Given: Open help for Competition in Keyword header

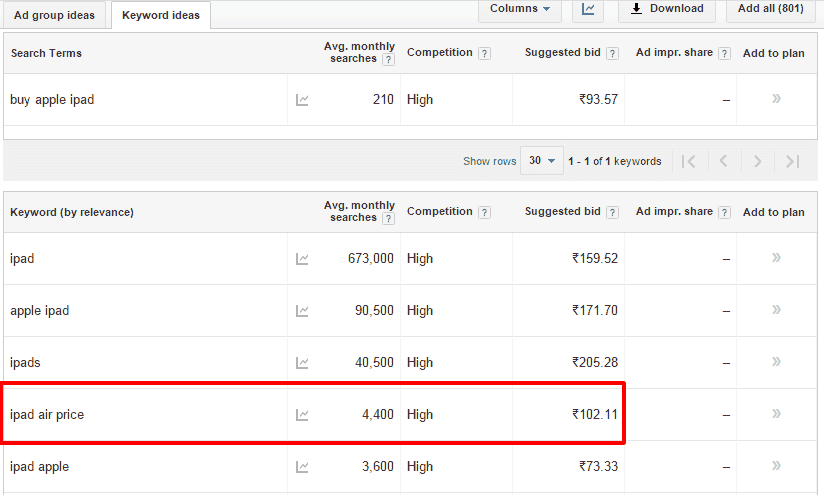Looking at the screenshot, I should (x=485, y=212).
